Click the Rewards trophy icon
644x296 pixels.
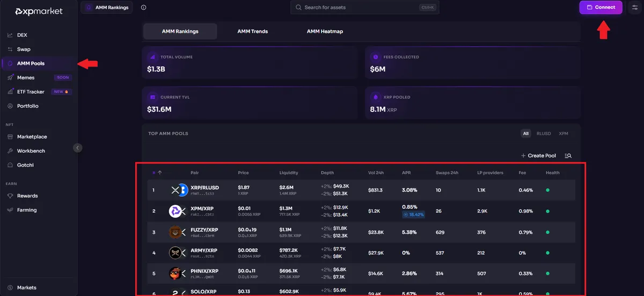(x=10, y=196)
